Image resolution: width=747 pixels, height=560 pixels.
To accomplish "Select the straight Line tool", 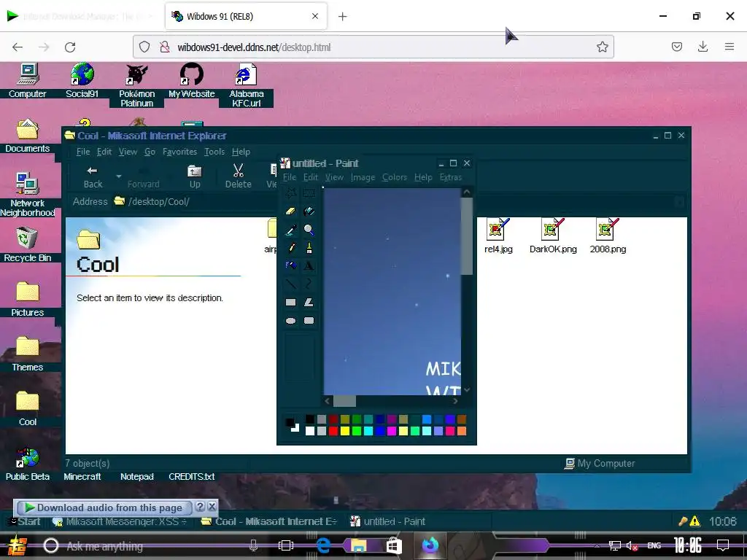I will click(x=290, y=284).
